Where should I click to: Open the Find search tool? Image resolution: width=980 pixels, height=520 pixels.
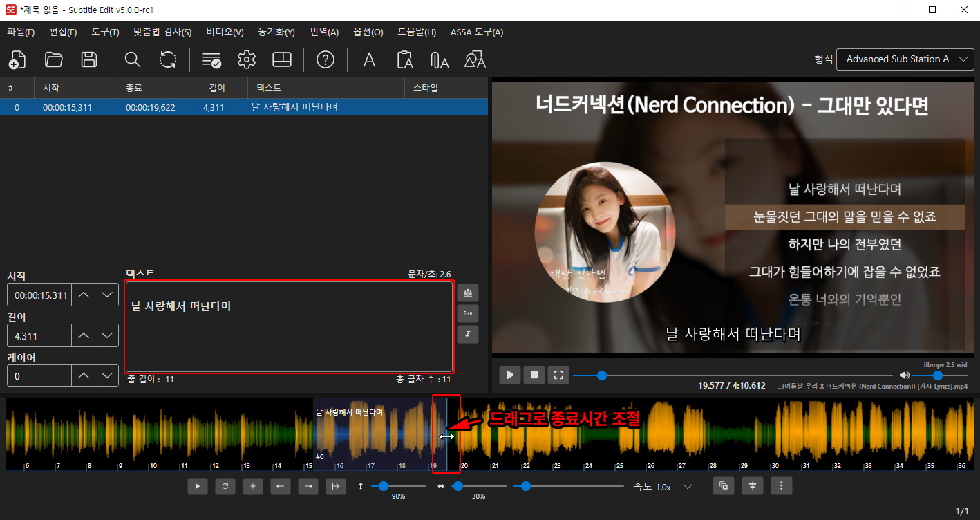tap(132, 59)
